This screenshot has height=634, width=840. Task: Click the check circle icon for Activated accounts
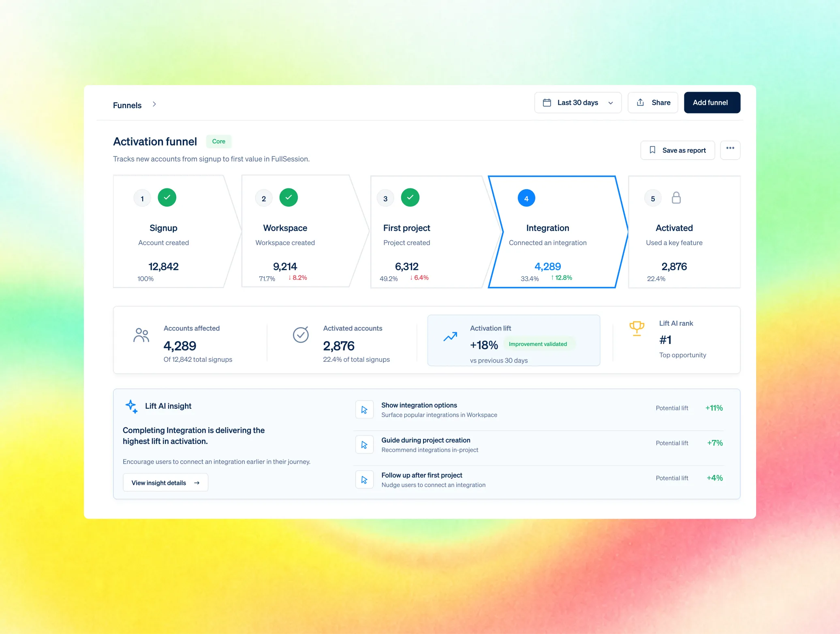pos(301,335)
